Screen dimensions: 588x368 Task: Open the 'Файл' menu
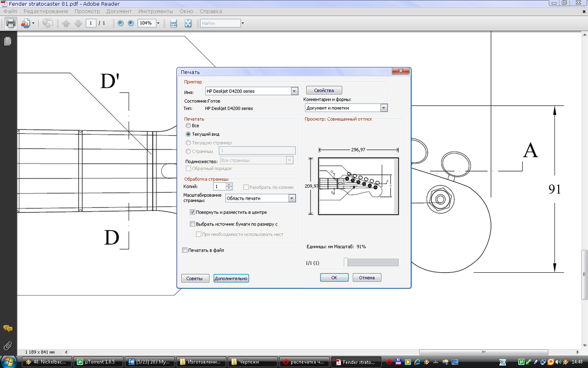tap(10, 11)
